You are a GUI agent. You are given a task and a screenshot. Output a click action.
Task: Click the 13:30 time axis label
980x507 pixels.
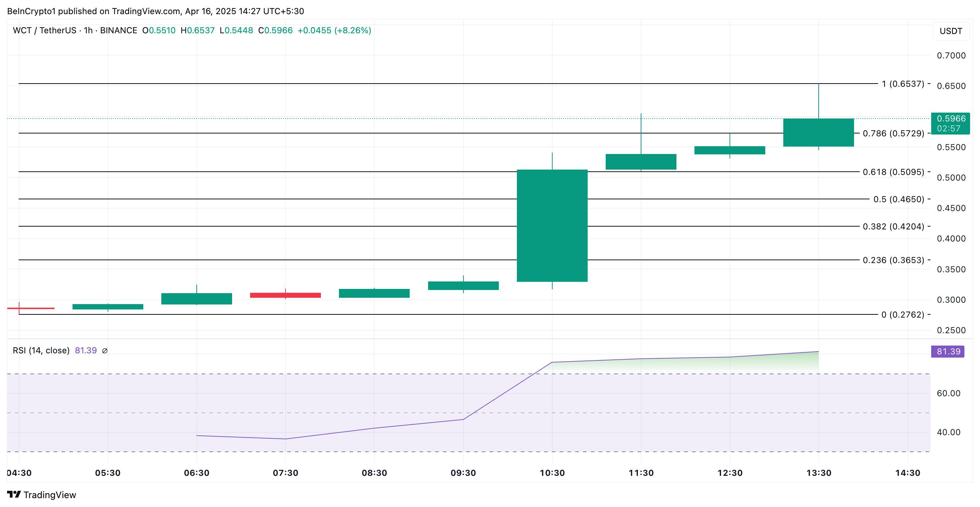819,473
